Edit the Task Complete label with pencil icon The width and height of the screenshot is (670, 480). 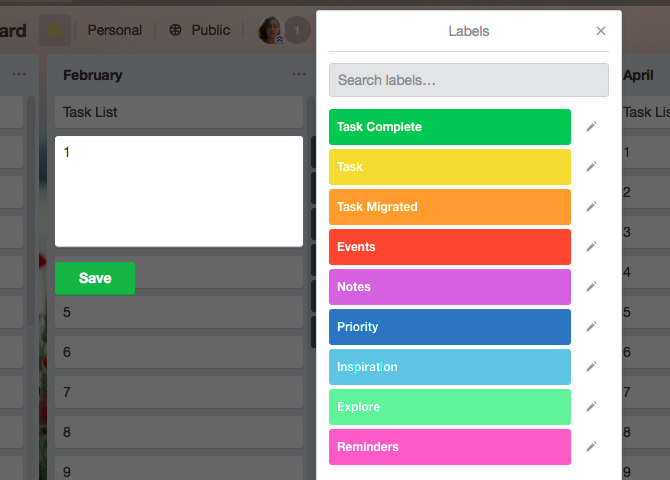tap(591, 127)
